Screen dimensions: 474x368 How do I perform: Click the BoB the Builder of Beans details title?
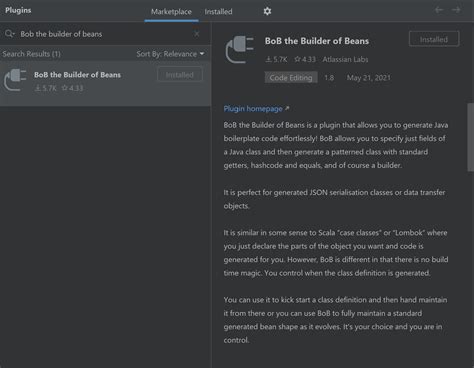(317, 41)
